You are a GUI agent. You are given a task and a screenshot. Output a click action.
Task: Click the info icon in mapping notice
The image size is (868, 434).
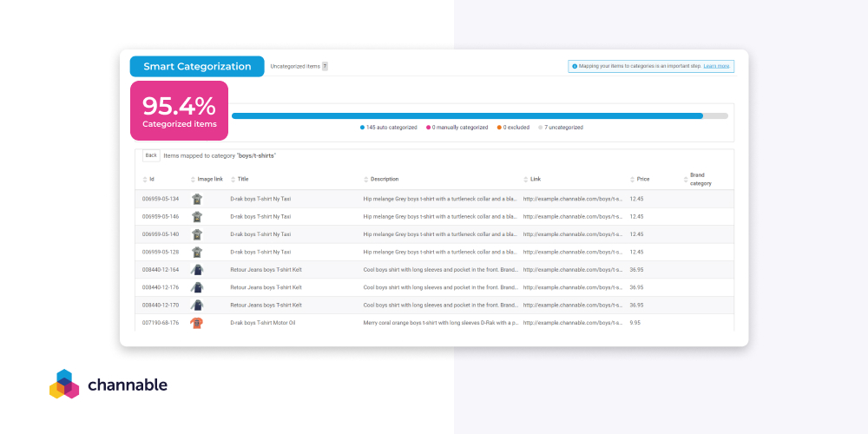click(574, 66)
